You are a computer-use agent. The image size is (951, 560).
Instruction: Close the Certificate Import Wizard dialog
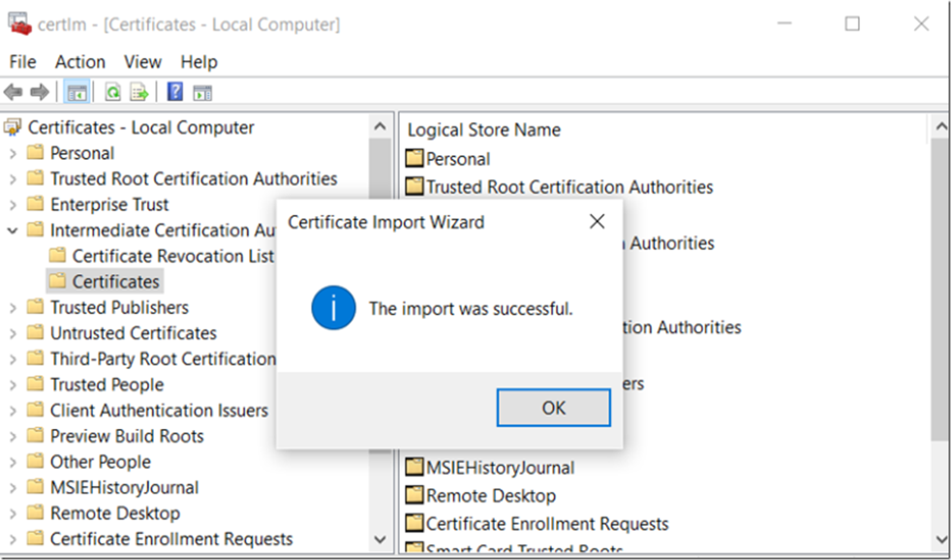click(597, 222)
